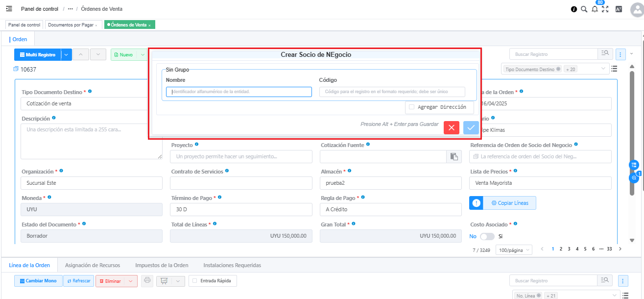This screenshot has height=299, width=644.
Task: Click the Cotización Fuente paste icon
Action: click(x=454, y=157)
